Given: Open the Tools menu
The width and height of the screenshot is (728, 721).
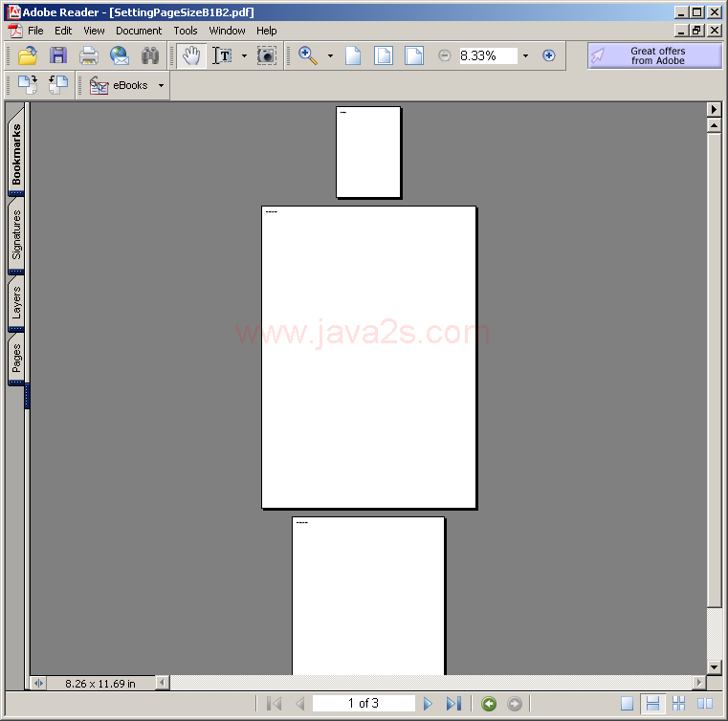Looking at the screenshot, I should click(186, 31).
